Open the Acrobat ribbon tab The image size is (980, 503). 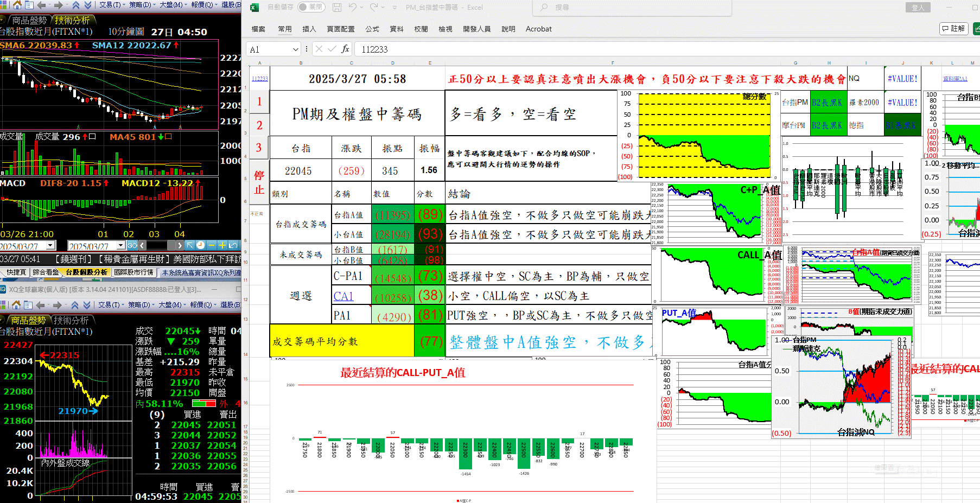pos(538,29)
